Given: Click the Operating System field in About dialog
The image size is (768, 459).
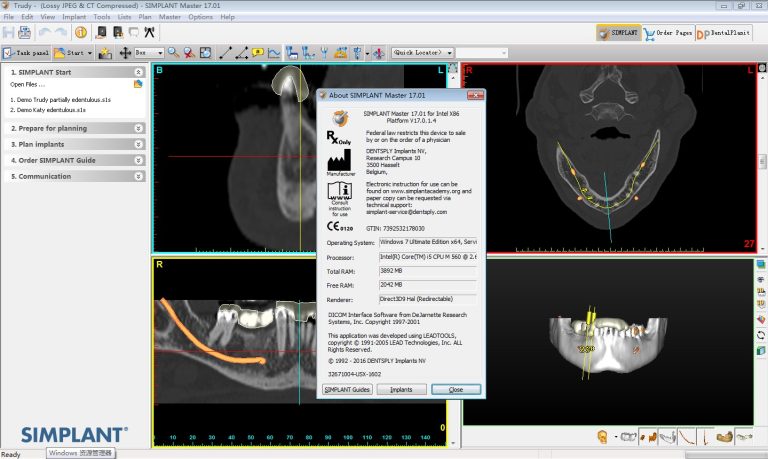Looking at the screenshot, I should [x=428, y=242].
